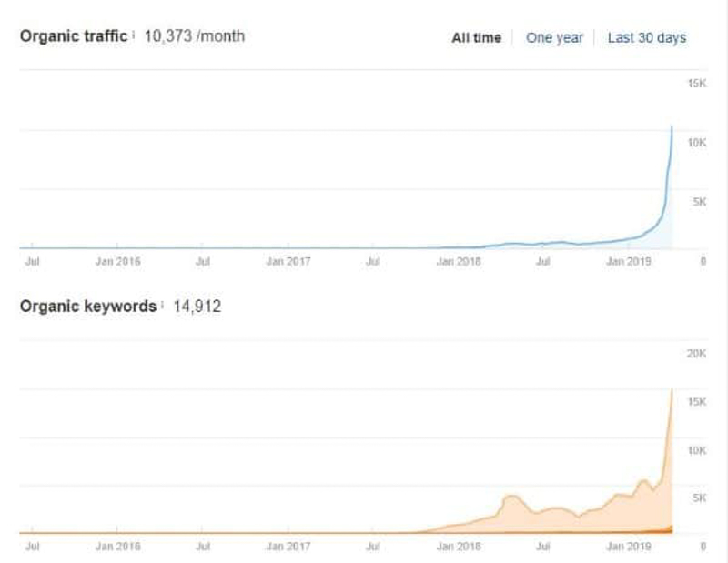Click the peak of the orange keywords area

coord(672,391)
